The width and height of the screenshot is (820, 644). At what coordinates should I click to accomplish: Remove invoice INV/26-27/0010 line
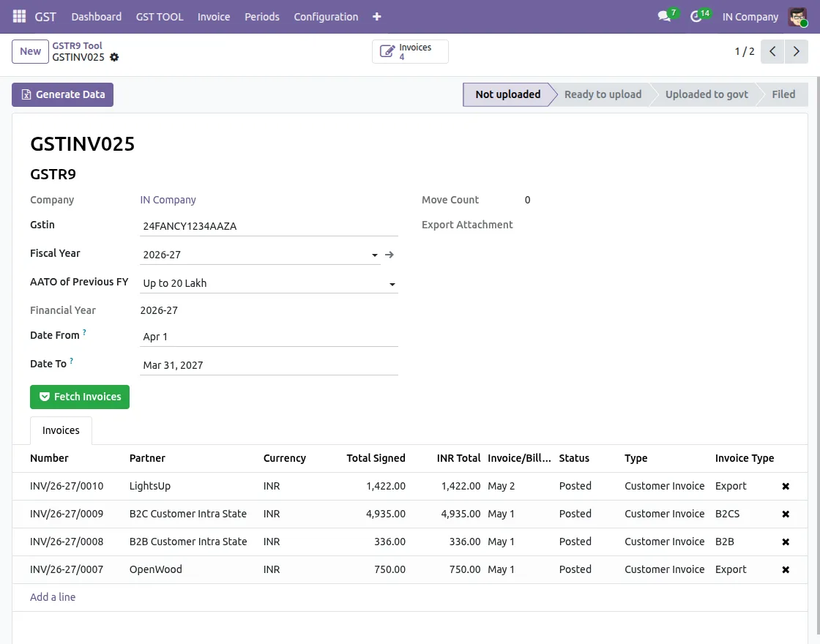click(786, 486)
